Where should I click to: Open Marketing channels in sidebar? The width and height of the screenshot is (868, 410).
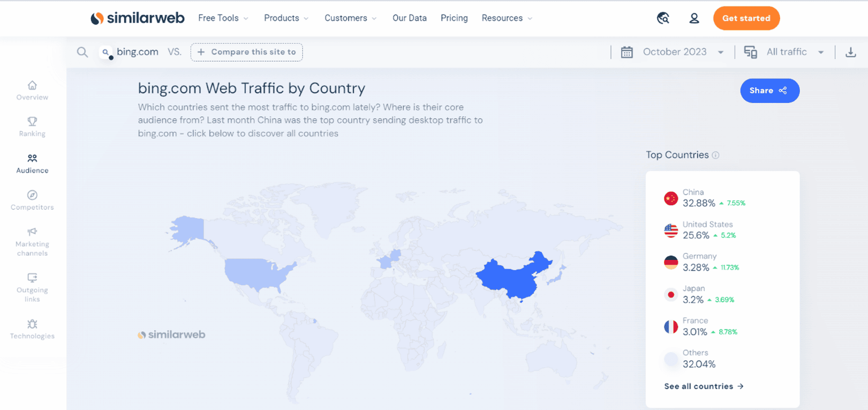[x=32, y=242]
